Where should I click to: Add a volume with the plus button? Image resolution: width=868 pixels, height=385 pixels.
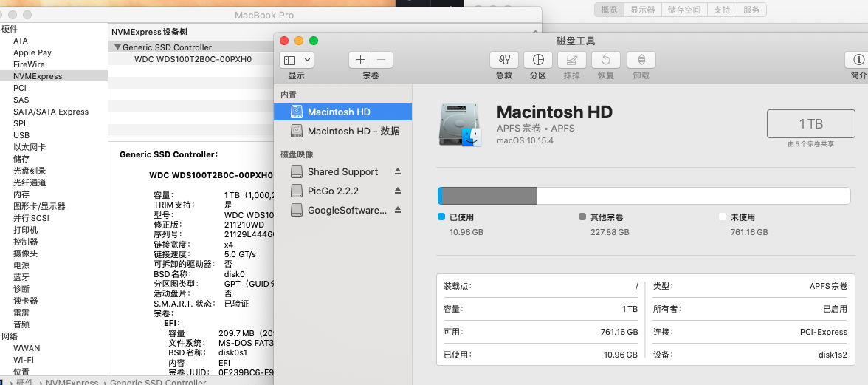[x=360, y=60]
